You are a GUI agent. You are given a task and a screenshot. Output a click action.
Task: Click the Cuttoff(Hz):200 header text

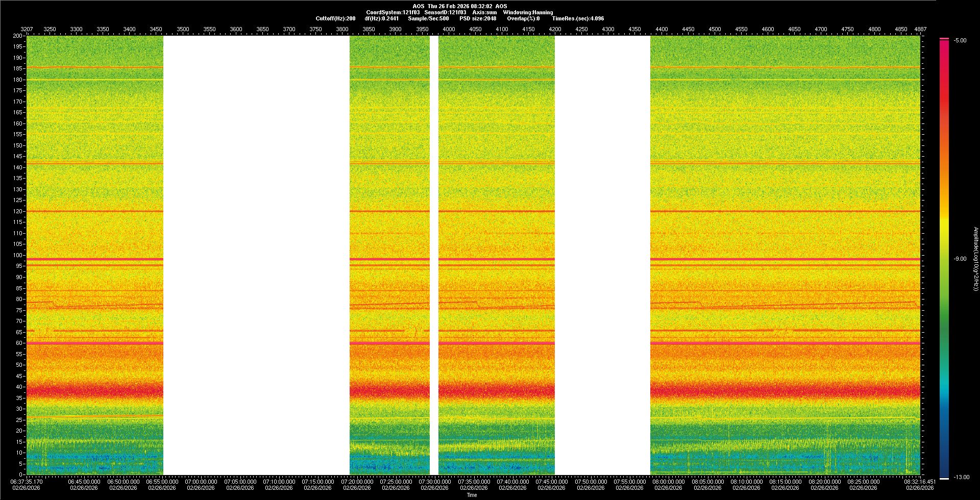(x=335, y=18)
